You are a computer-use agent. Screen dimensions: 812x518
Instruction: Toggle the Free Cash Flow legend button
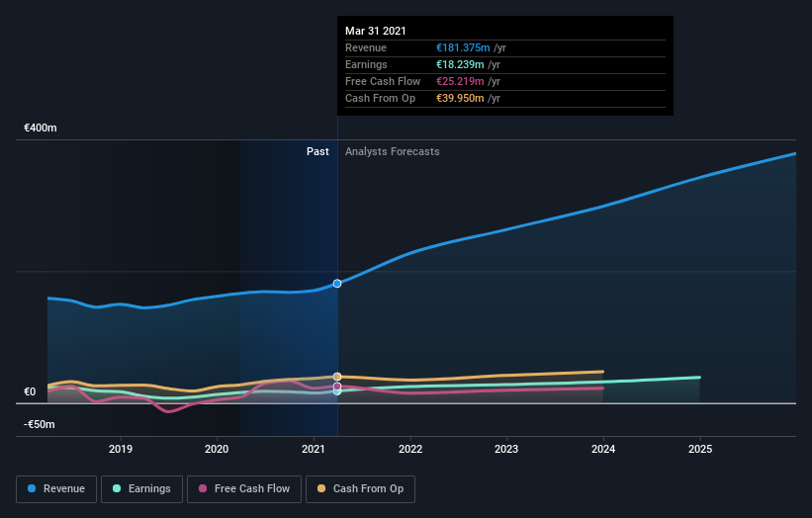pyautogui.click(x=244, y=489)
